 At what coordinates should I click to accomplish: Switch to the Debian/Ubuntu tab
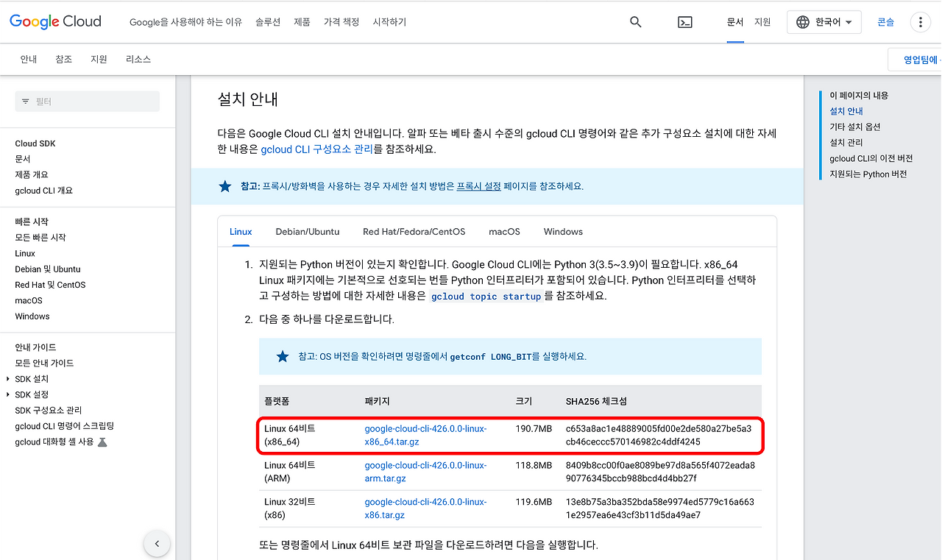coord(307,231)
